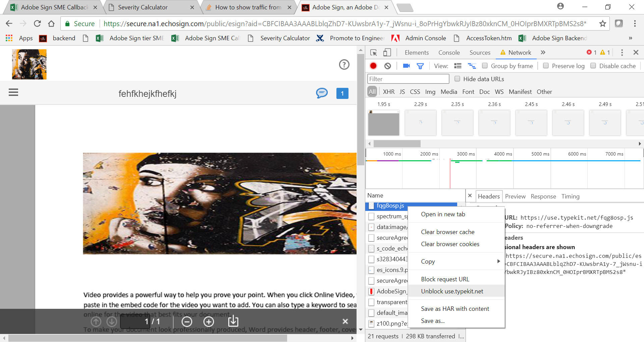The image size is (644, 342).
Task: Close the document bottom toolbar
Action: pyautogui.click(x=345, y=321)
